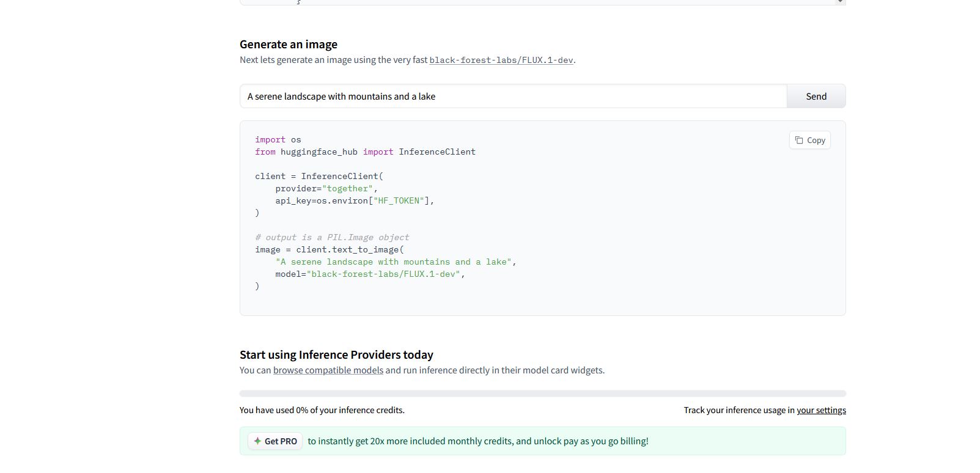
Task: Click the scroll-down arrow of the top code box
Action: [x=841, y=2]
